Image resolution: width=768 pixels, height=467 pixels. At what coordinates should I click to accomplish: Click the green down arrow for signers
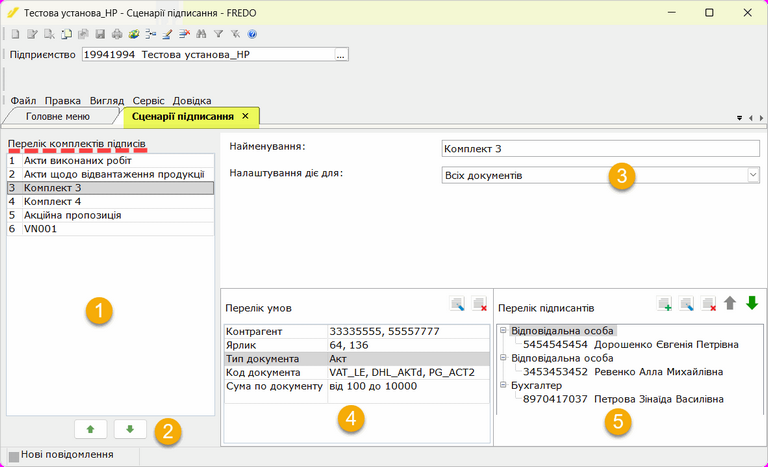[752, 303]
